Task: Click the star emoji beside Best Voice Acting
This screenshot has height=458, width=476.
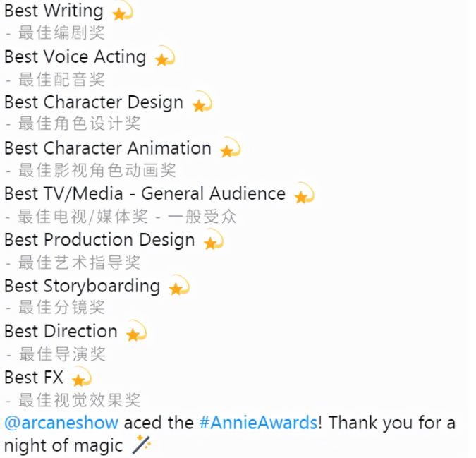Action: [x=165, y=56]
